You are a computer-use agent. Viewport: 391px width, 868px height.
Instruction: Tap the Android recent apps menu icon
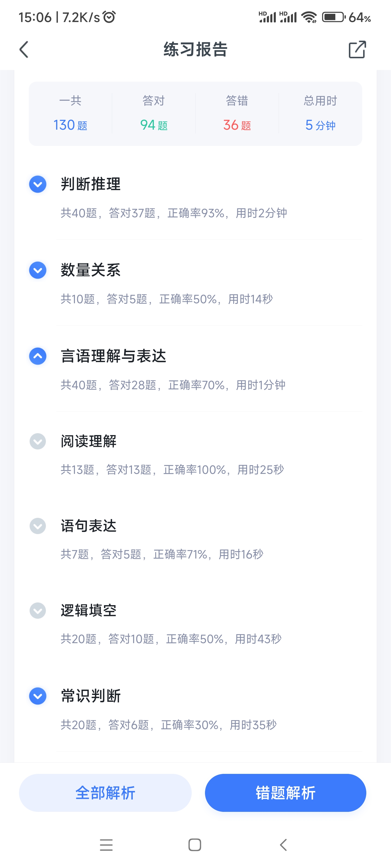point(106,845)
